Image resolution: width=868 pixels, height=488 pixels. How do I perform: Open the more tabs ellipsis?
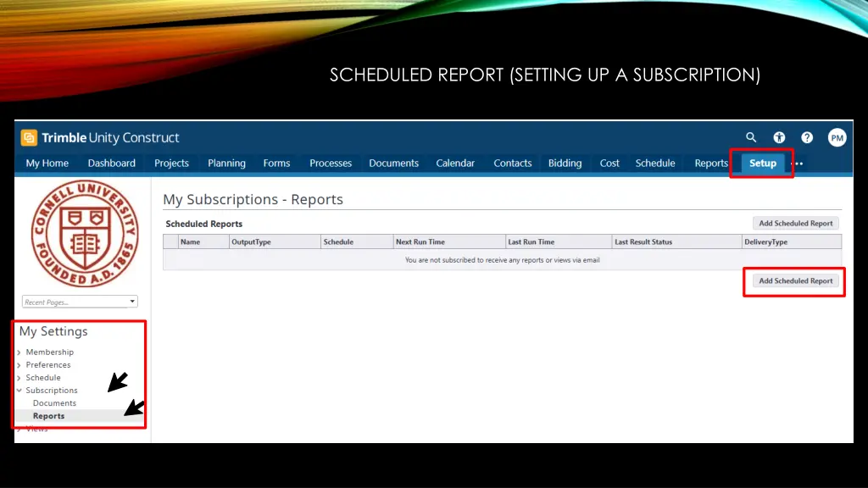pos(798,164)
